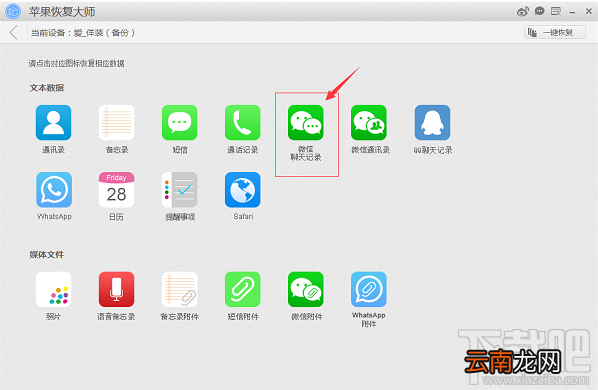Open the 照片 photos icon
The height and width of the screenshot is (390, 598).
click(x=53, y=289)
